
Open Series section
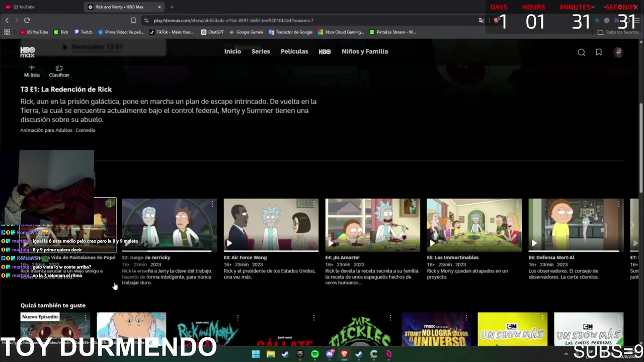[x=261, y=51]
